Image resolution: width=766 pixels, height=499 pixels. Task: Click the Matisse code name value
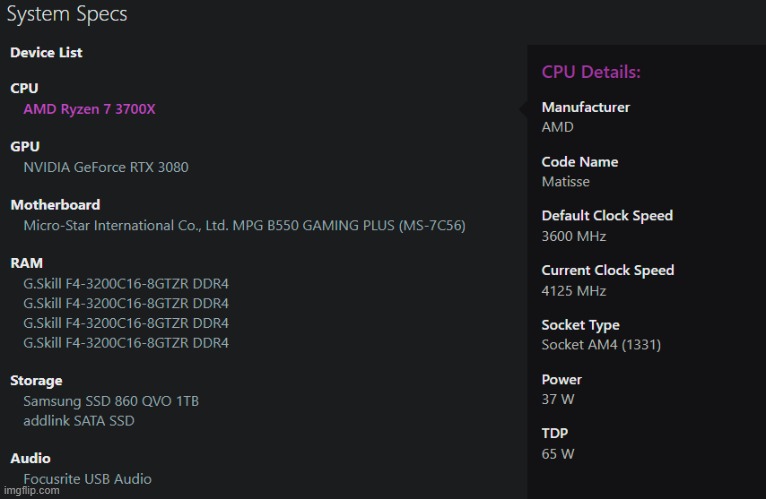click(565, 182)
